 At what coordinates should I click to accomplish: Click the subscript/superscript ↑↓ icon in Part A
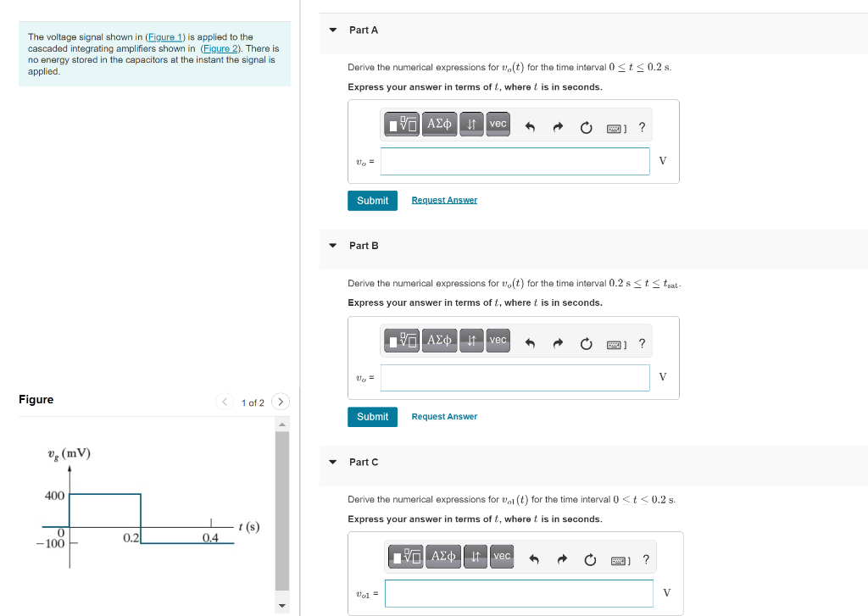(471, 124)
